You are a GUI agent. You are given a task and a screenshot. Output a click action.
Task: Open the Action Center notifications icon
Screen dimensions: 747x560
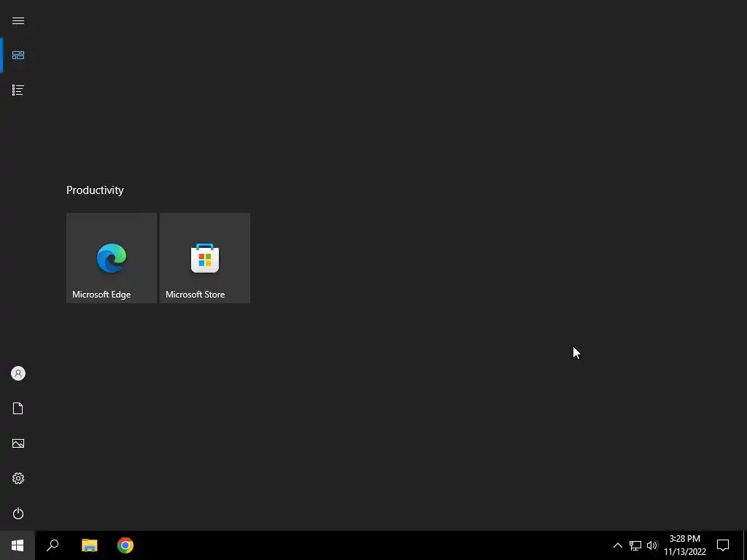click(723, 545)
